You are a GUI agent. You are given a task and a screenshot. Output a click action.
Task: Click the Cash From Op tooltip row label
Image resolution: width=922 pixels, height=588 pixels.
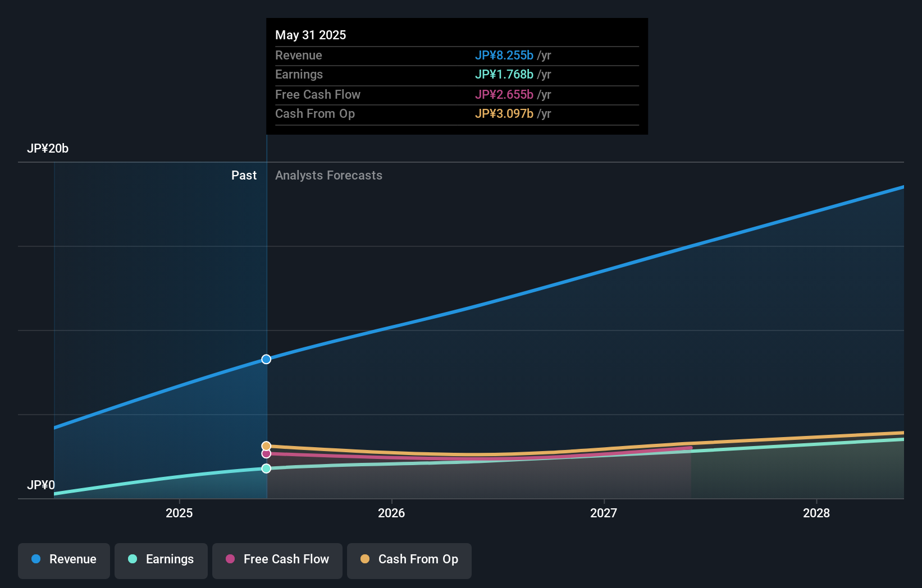[315, 113]
